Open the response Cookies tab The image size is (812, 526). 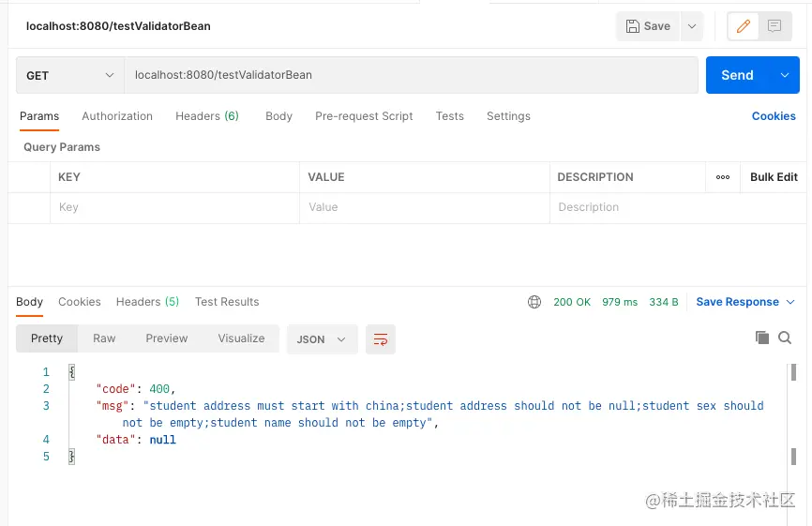[x=80, y=302]
